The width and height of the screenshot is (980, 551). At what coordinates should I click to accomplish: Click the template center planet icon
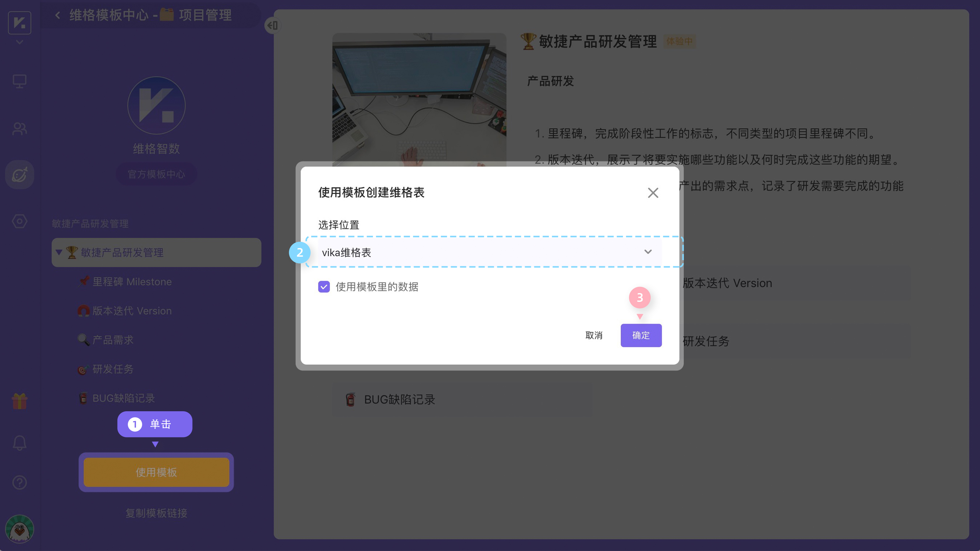coord(19,175)
